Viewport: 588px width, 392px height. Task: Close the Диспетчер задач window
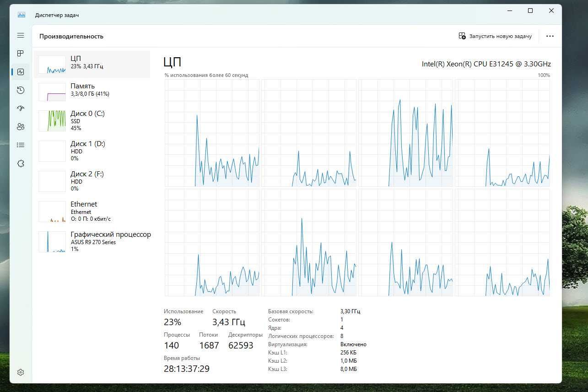point(551,11)
